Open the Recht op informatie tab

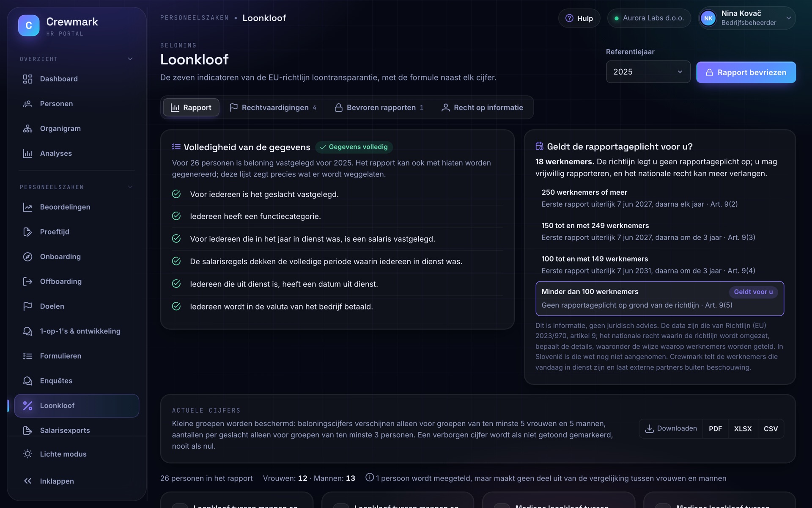tap(483, 108)
